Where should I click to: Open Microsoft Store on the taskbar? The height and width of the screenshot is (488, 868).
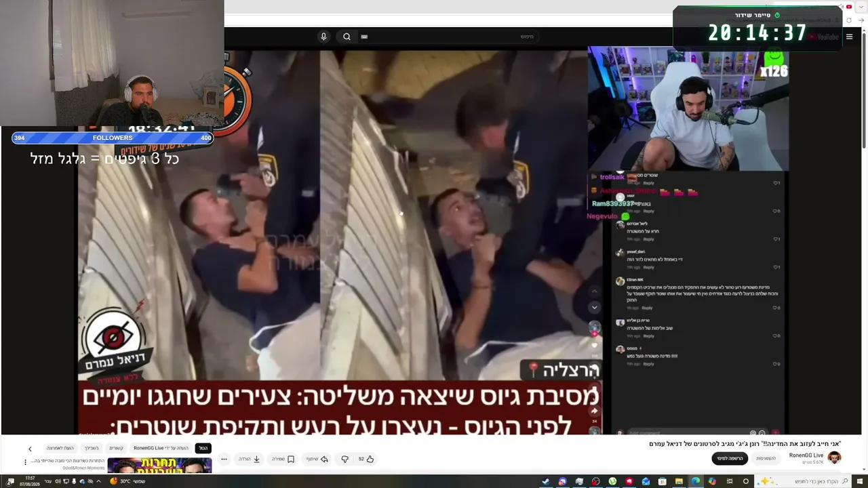click(663, 481)
